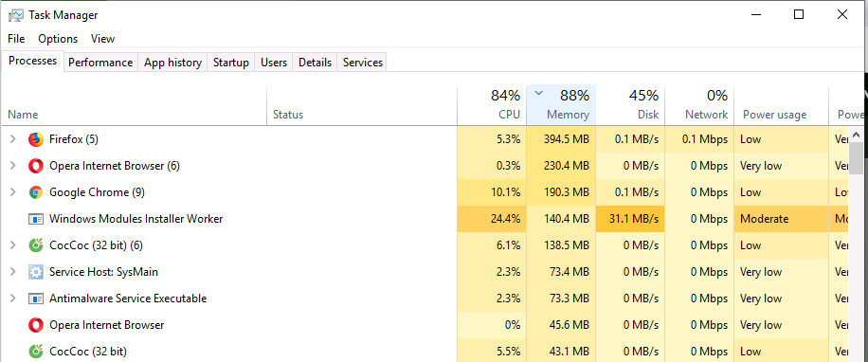
Task: Switch to the Startup tab
Action: tap(231, 63)
